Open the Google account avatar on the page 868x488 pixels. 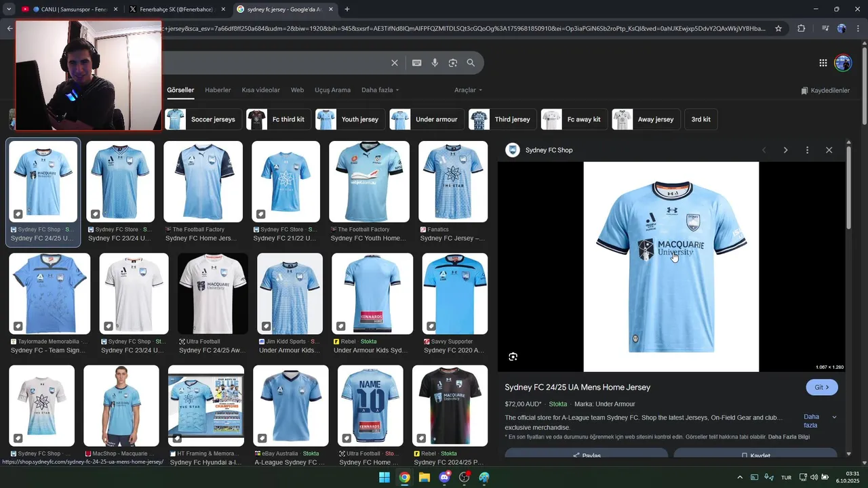click(x=843, y=63)
